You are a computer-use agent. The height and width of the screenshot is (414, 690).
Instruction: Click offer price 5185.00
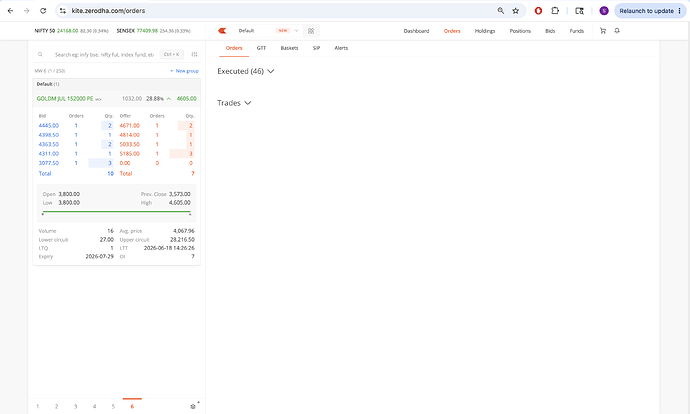[129, 154]
